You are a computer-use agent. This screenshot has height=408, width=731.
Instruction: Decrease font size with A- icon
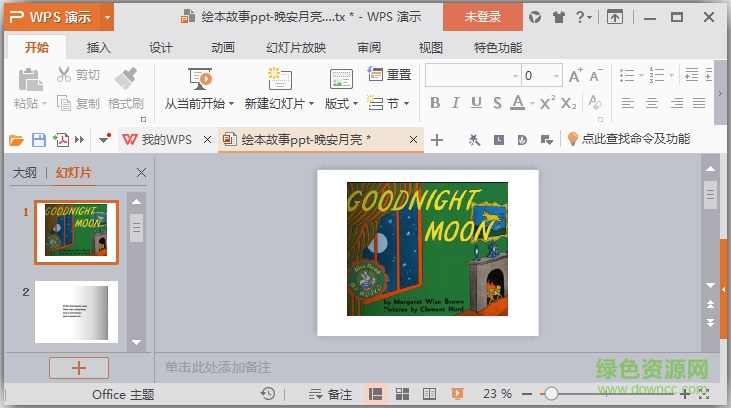click(595, 76)
